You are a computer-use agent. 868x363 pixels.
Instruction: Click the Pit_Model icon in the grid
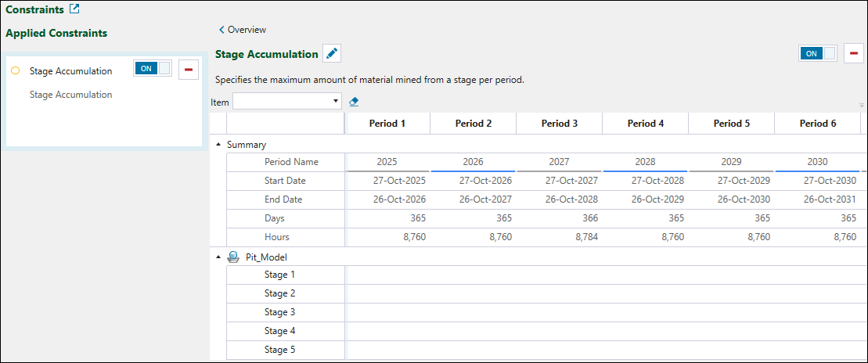pos(232,257)
